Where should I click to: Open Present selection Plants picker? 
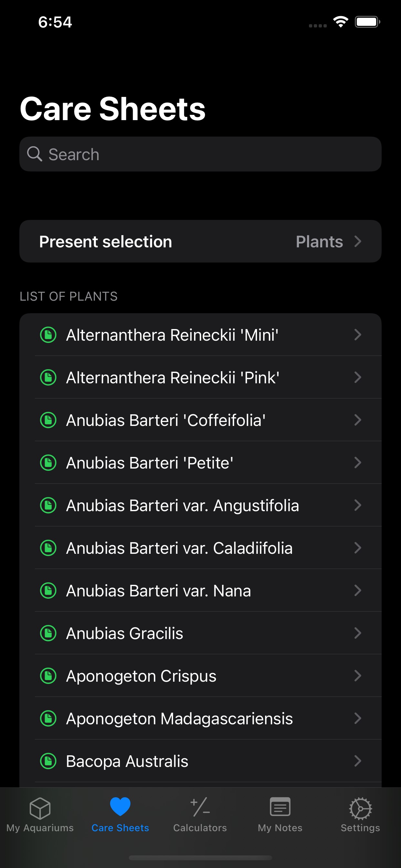[x=200, y=241]
